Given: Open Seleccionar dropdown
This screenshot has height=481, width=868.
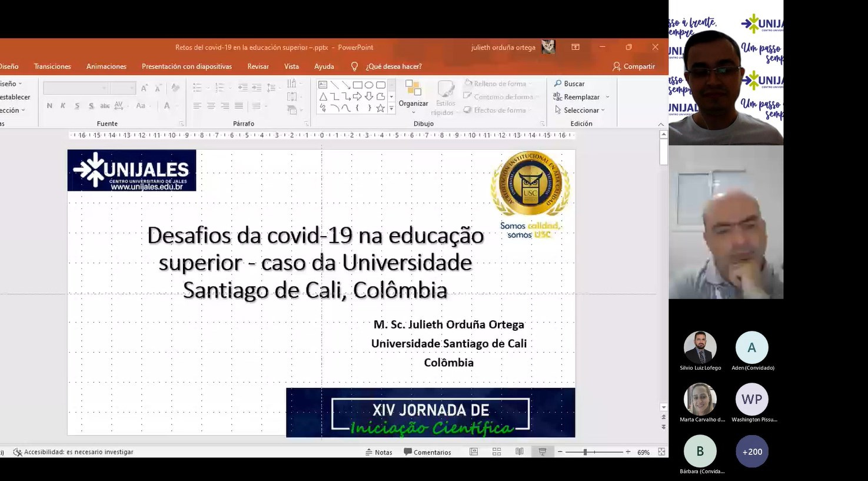Looking at the screenshot, I should (x=580, y=110).
